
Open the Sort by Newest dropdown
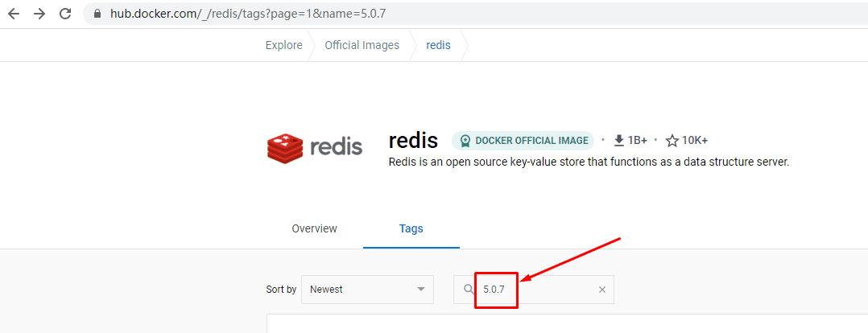click(x=367, y=290)
